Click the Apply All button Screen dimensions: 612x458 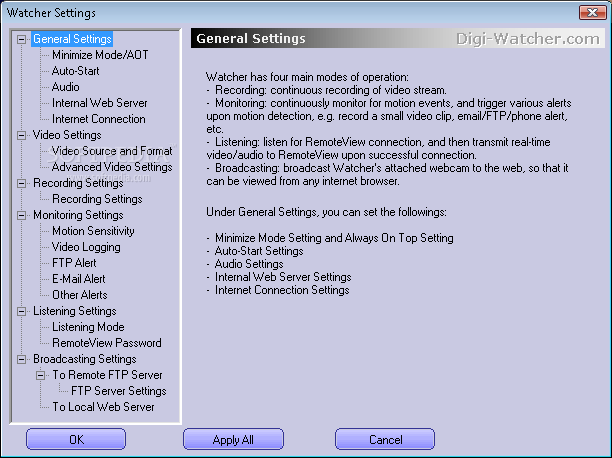[x=233, y=440]
